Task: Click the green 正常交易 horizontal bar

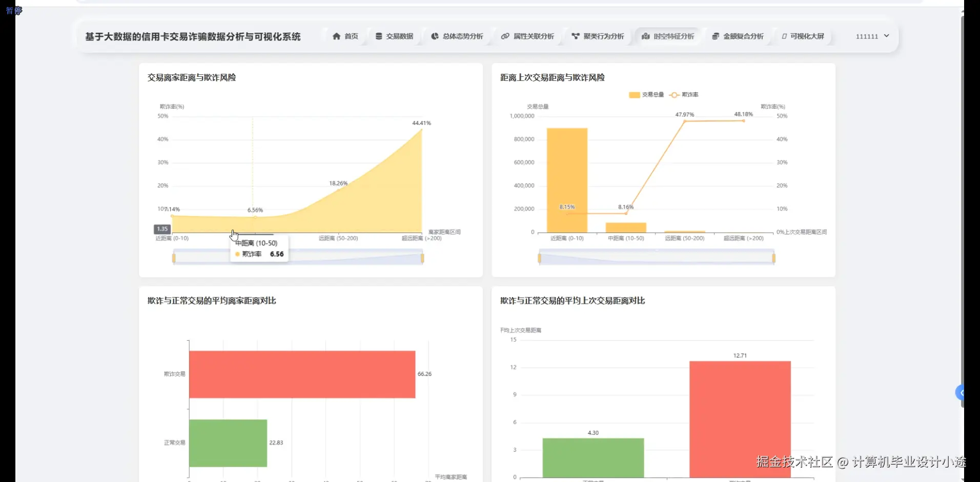Action: 228,443
